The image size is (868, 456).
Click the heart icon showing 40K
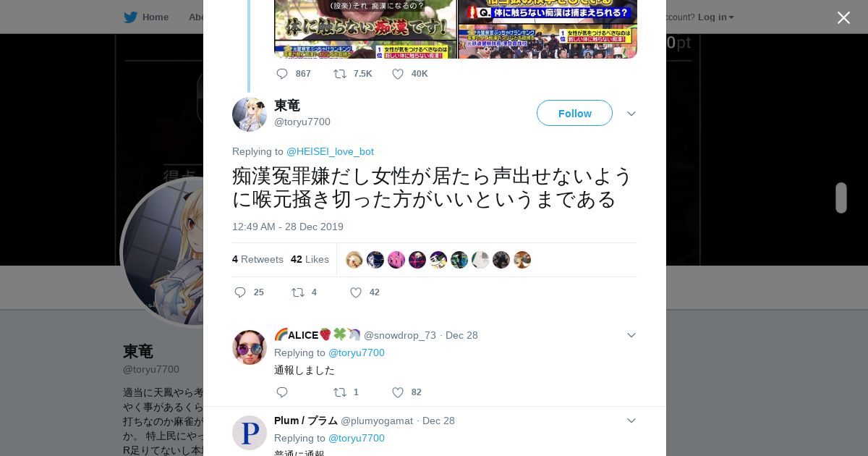[398, 74]
